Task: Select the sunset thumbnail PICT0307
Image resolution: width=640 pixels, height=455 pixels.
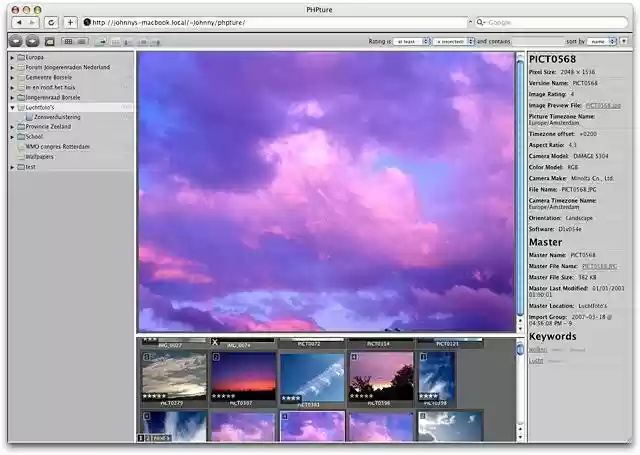Action: coord(243,377)
